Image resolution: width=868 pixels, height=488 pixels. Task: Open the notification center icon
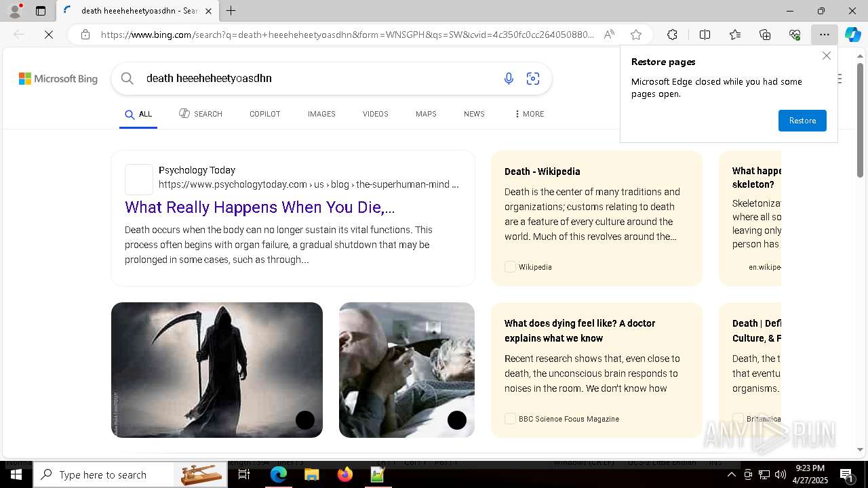(847, 475)
